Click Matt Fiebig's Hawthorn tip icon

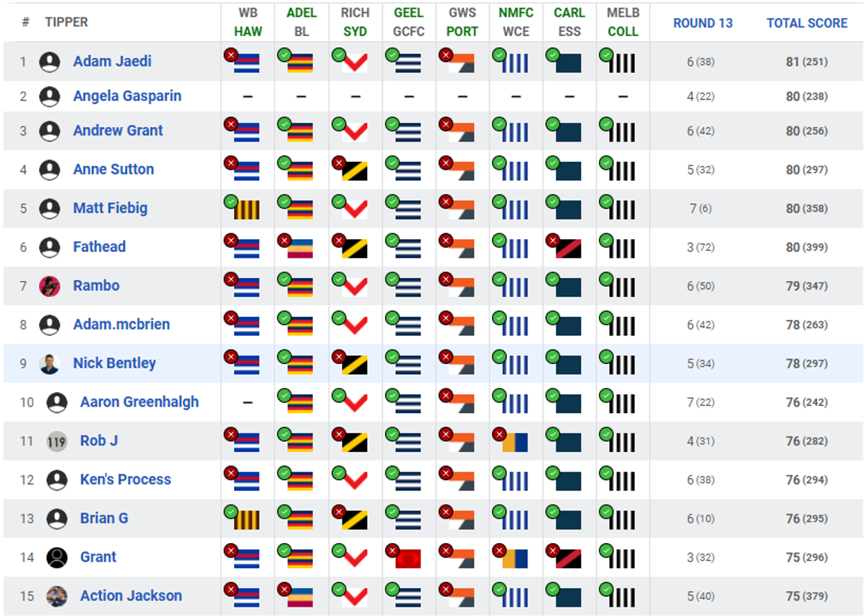coord(242,208)
